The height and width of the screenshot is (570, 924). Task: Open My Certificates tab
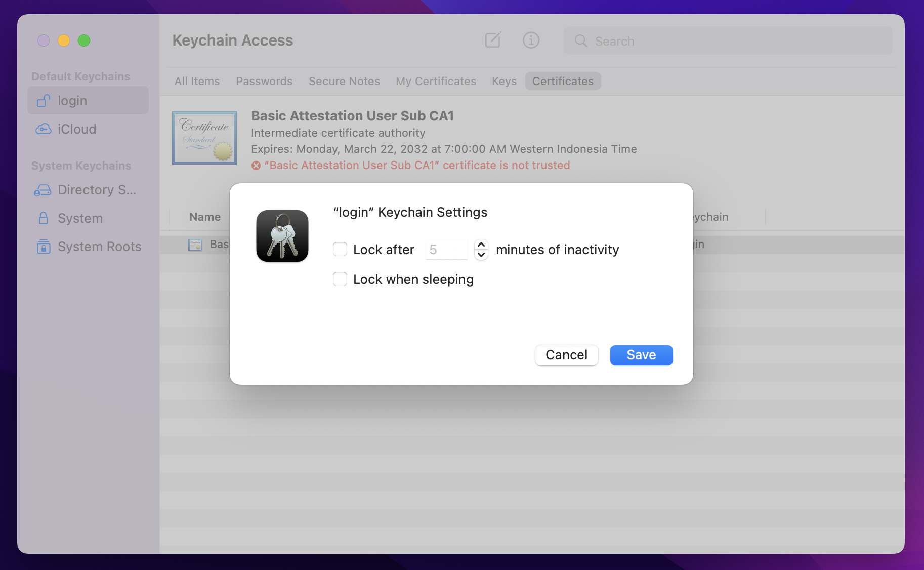(436, 81)
